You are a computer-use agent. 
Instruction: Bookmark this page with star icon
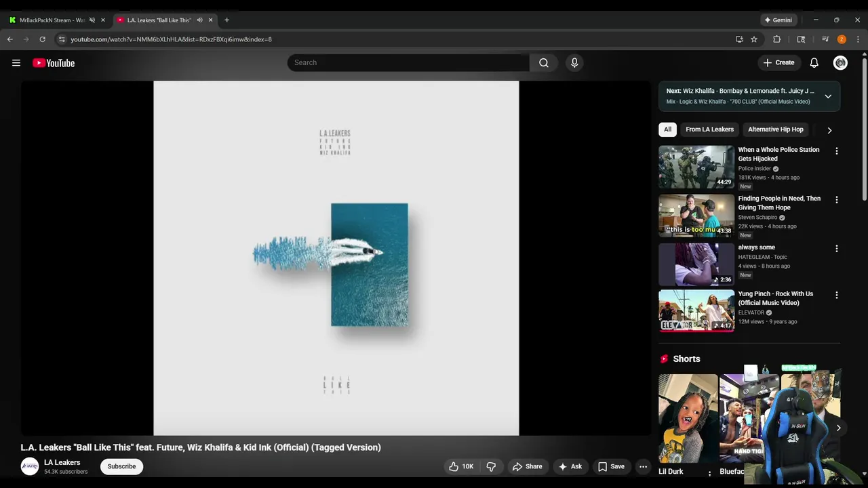pos(754,39)
